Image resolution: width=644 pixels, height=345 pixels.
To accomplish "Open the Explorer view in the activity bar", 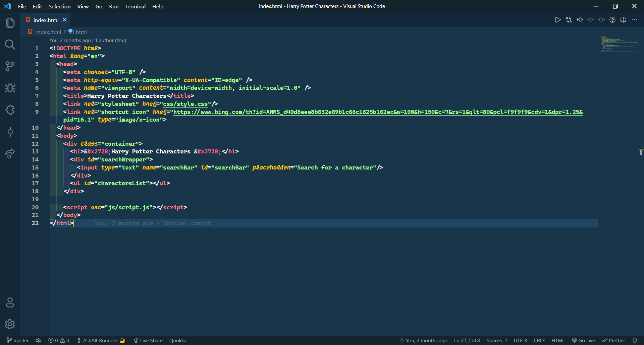I will coord(10,23).
